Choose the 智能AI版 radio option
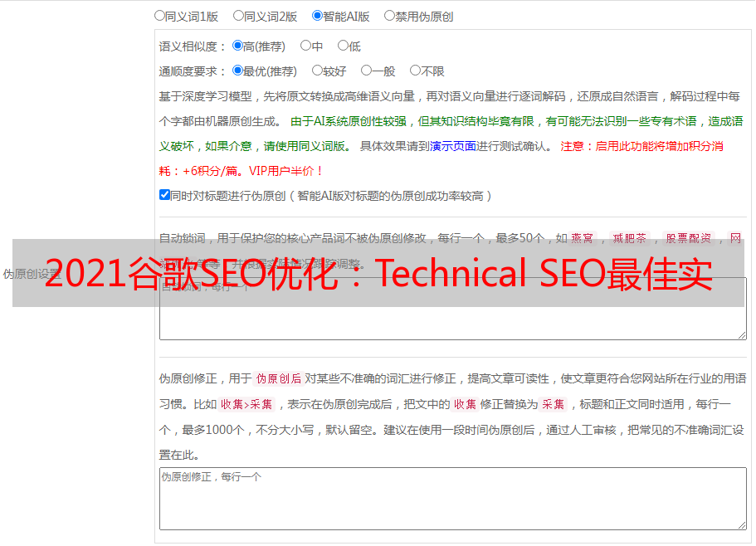 pyautogui.click(x=317, y=16)
